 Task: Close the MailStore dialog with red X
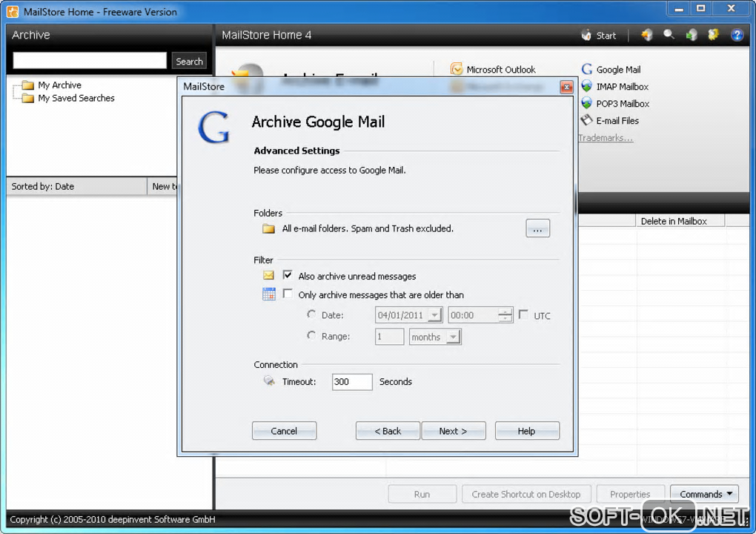click(566, 87)
